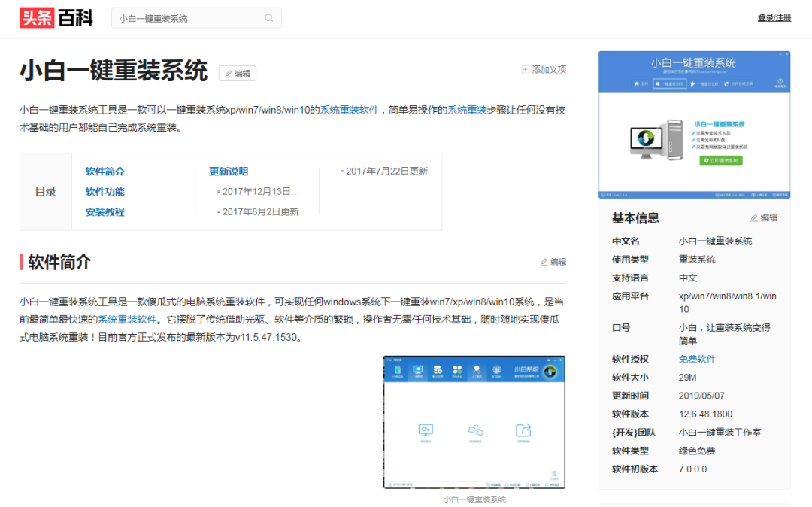
Task: Select the 软件初版本 value 7.0.0.0
Action: [x=693, y=469]
